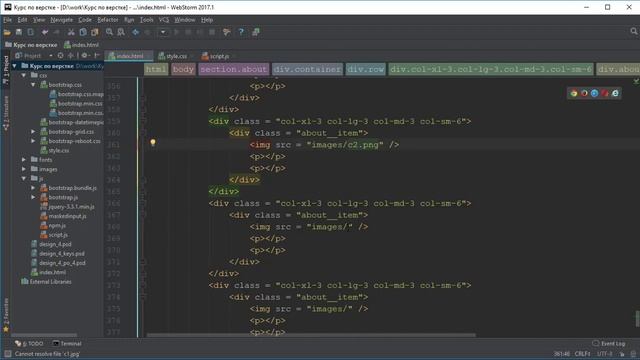Open the Event Log panel
This screenshot has width=640, height=360.
pos(609,344)
